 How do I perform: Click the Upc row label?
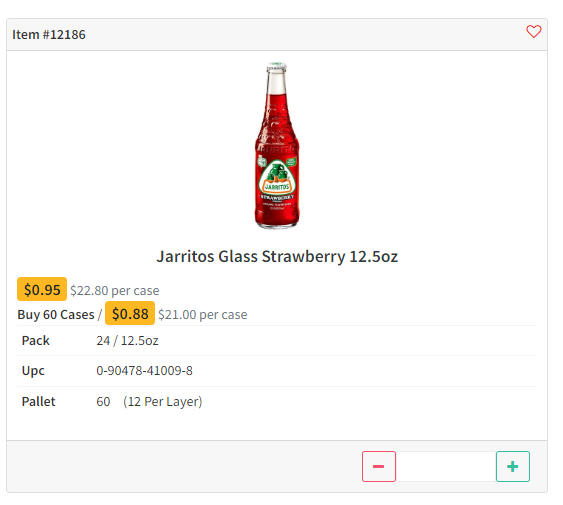pos(33,371)
